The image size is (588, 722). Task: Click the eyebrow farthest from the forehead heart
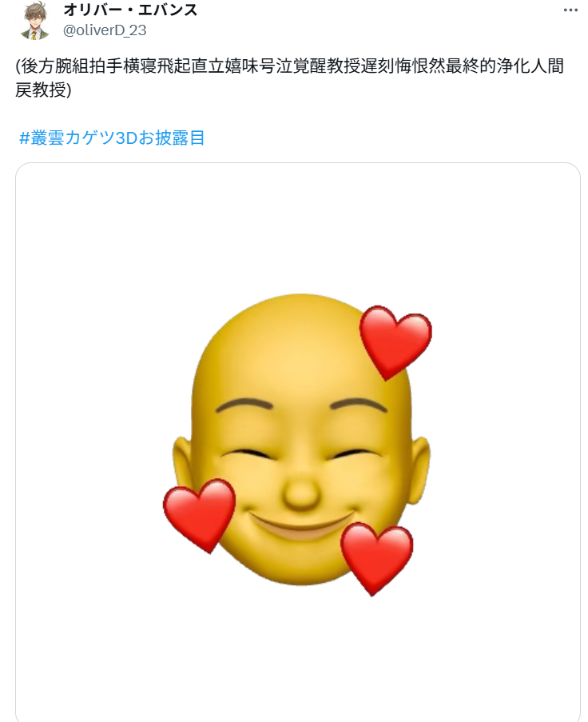(x=244, y=405)
